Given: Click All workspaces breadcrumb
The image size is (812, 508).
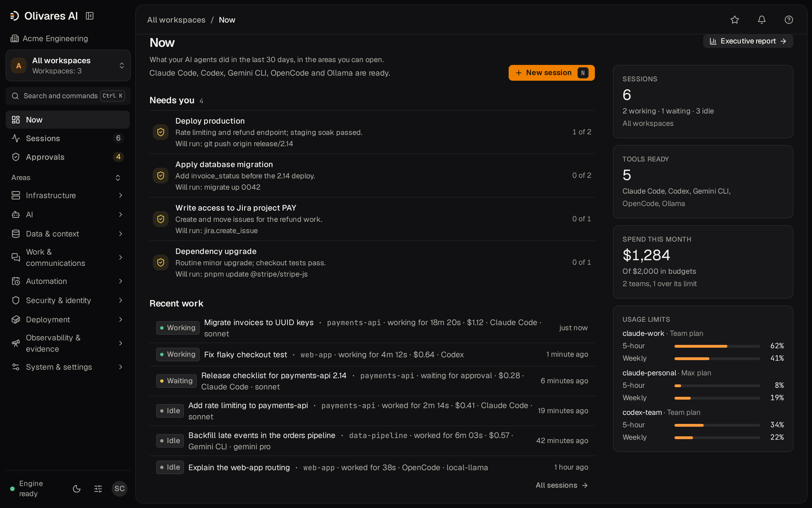Looking at the screenshot, I should click(176, 20).
